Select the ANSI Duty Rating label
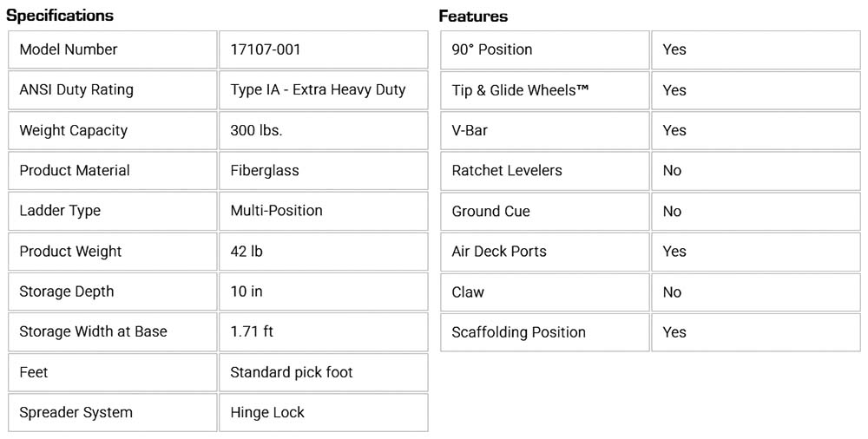 (x=76, y=89)
